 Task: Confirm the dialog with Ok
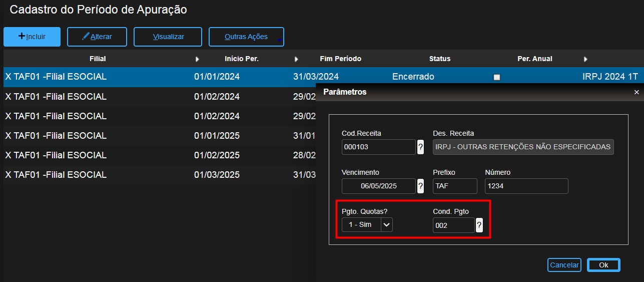coord(603,265)
